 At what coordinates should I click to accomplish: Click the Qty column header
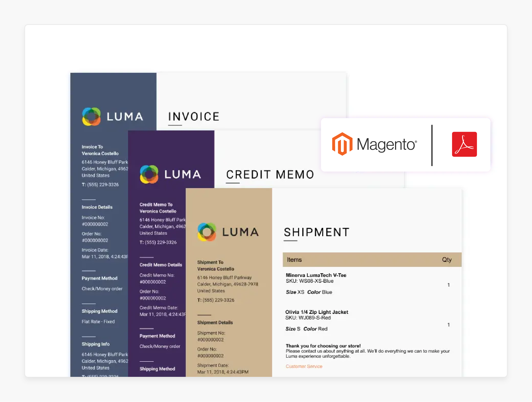[x=447, y=260]
